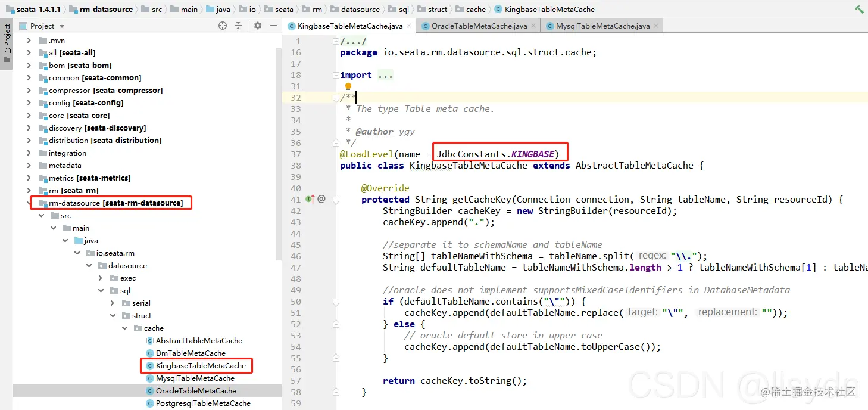Collapse the Javadoc fold marker on line 32
This screenshot has height=410, width=868.
337,98
